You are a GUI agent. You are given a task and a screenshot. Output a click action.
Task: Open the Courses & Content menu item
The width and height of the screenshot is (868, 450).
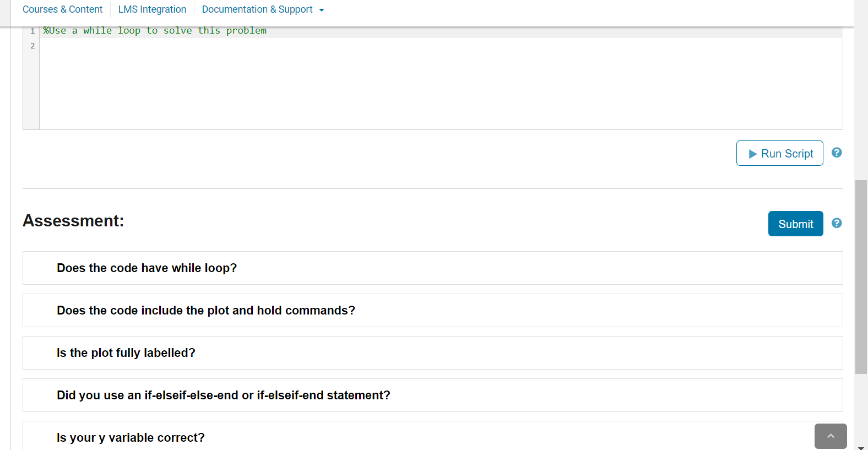pos(62,9)
